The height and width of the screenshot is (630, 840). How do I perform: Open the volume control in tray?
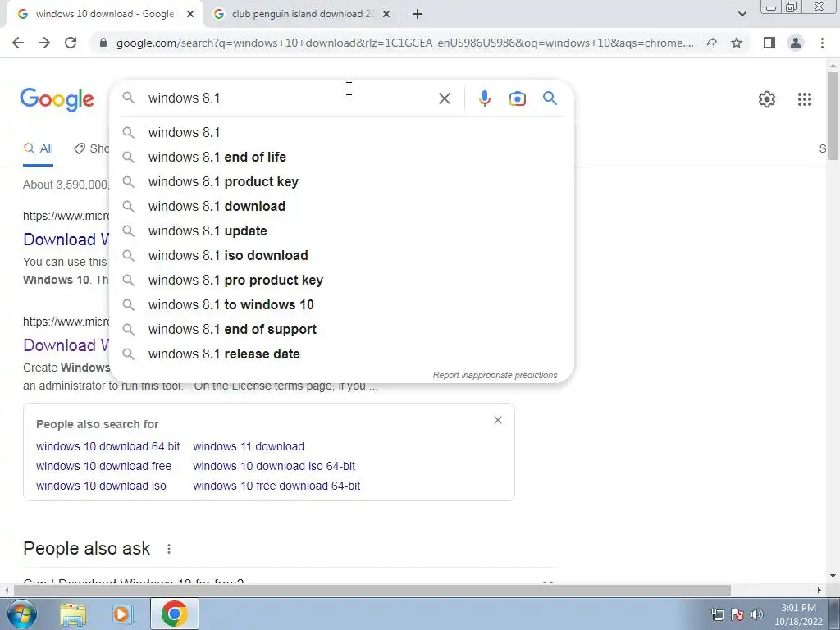click(x=757, y=614)
